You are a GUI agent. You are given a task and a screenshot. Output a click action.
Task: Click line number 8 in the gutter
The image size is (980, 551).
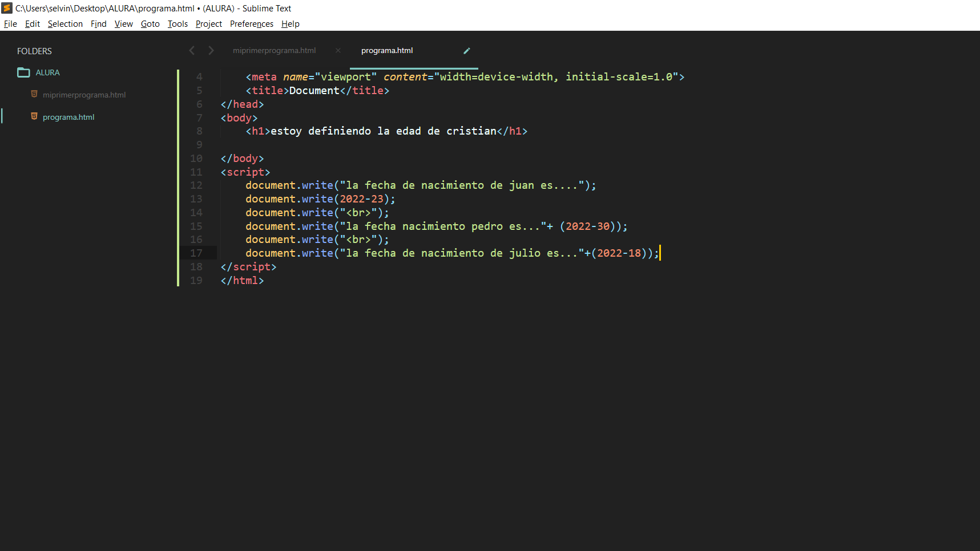199,131
